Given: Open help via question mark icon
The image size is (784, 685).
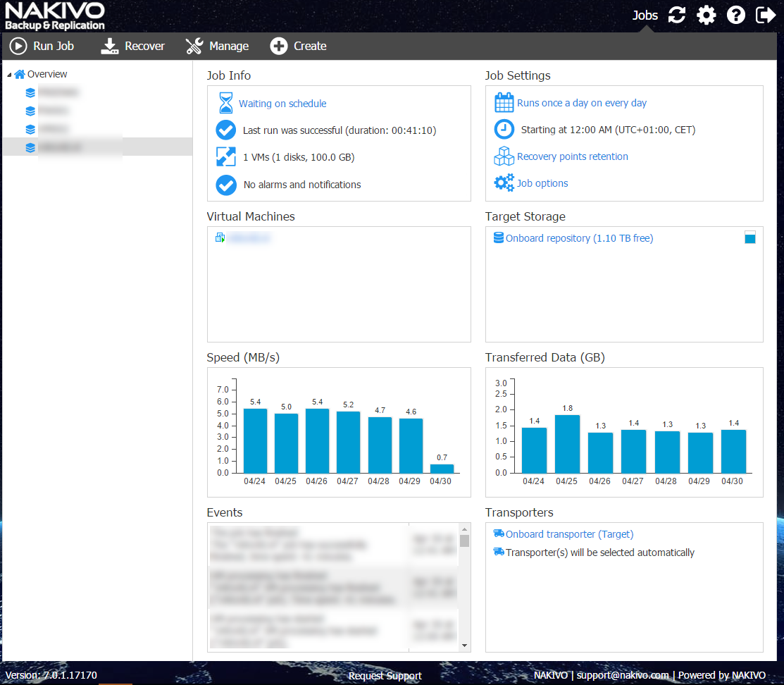Looking at the screenshot, I should 736,15.
